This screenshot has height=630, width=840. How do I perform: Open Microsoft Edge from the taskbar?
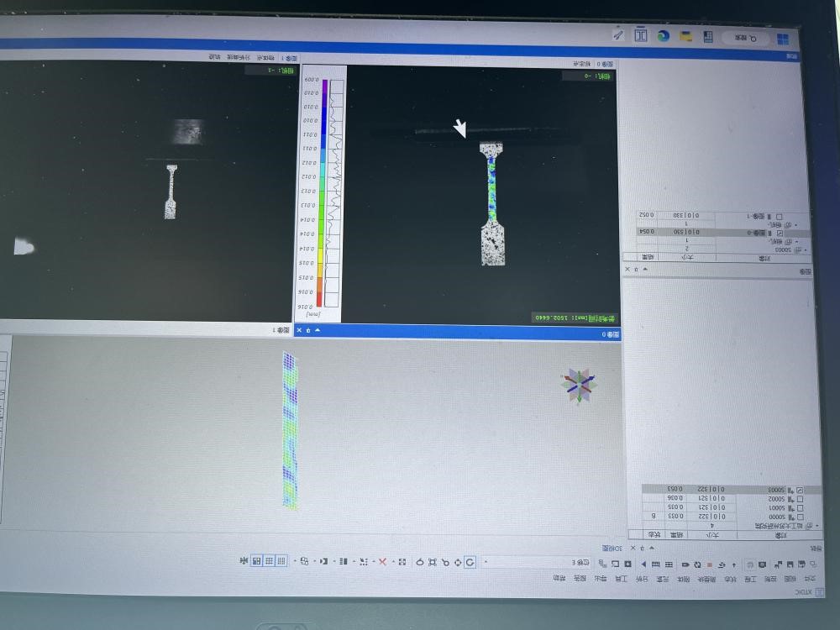663,36
